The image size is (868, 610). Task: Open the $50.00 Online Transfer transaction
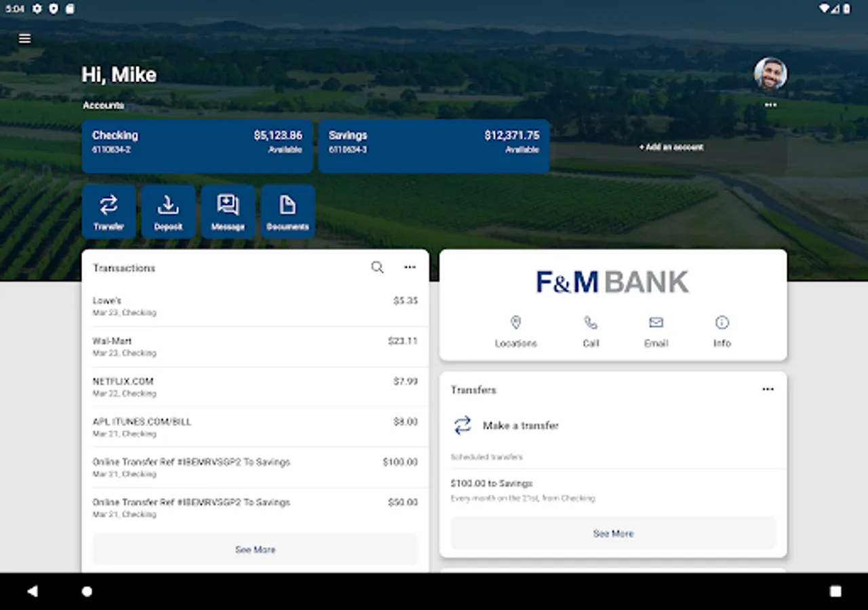pyautogui.click(x=255, y=508)
